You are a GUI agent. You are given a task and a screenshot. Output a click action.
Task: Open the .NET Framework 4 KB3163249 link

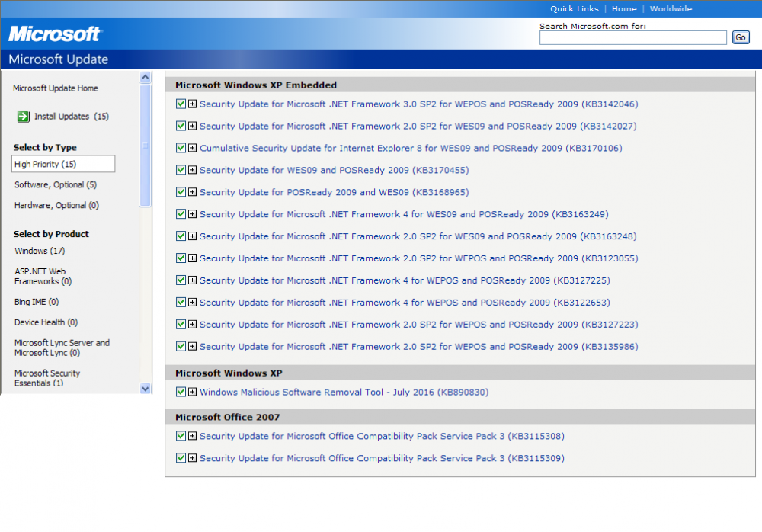404,214
